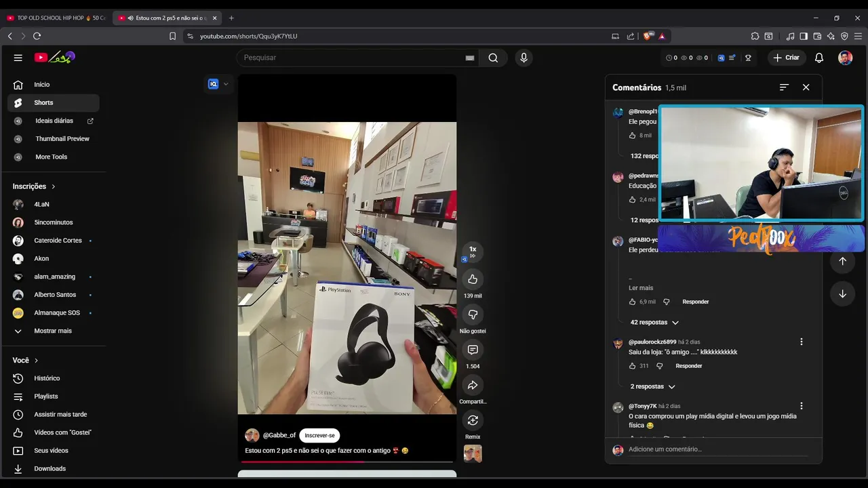
Task: Click Responder on 6,9 mil likes comment
Action: [695, 302]
